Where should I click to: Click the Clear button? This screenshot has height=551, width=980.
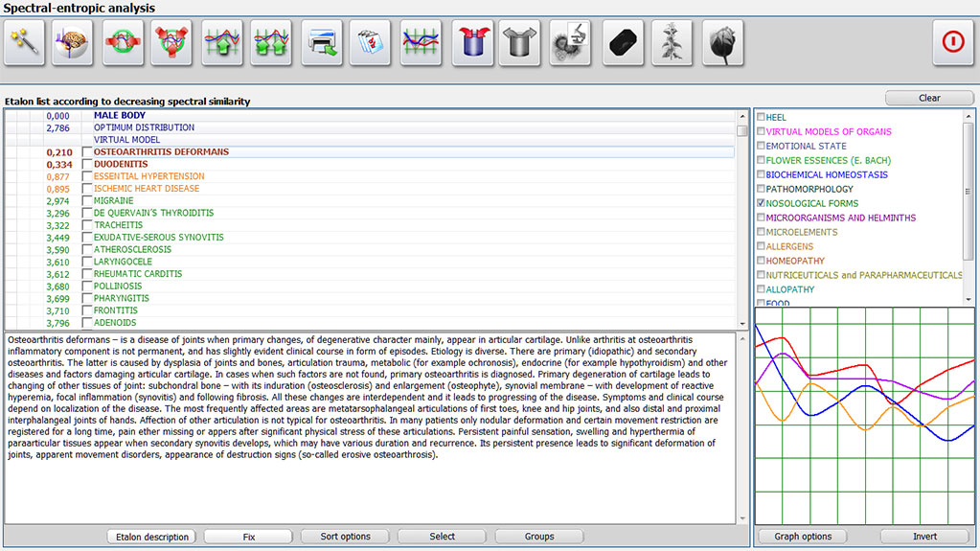(x=928, y=98)
